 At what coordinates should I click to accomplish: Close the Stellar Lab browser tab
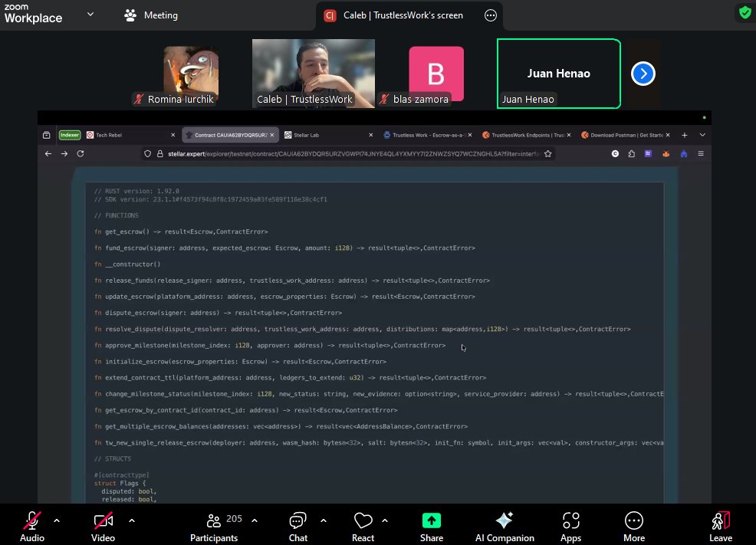[371, 135]
